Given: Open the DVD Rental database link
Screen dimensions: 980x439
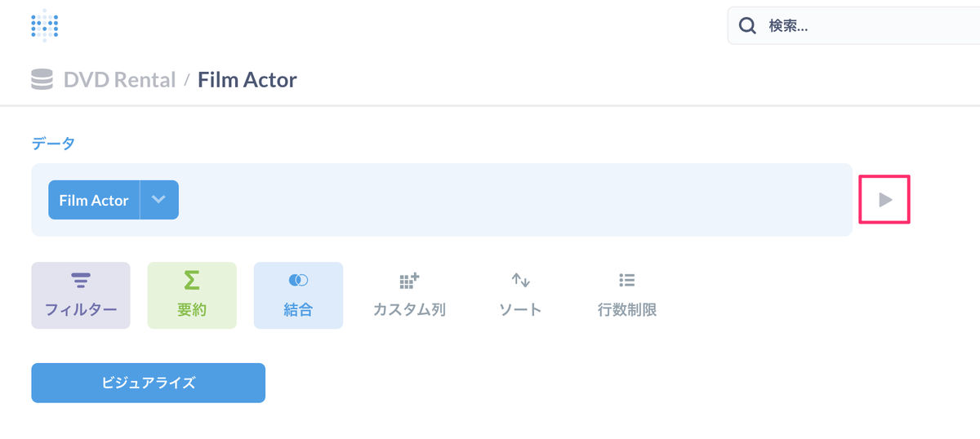Looking at the screenshot, I should [119, 80].
